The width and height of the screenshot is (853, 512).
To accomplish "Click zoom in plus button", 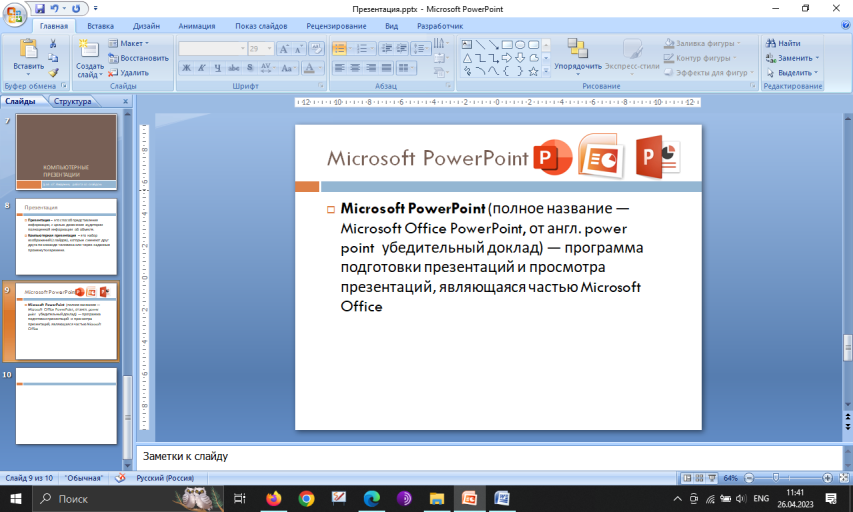I will tap(827, 478).
